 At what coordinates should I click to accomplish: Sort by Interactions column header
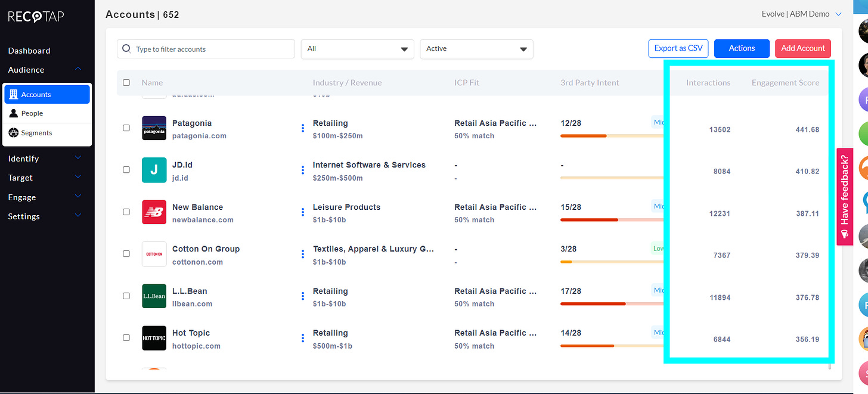coord(708,83)
